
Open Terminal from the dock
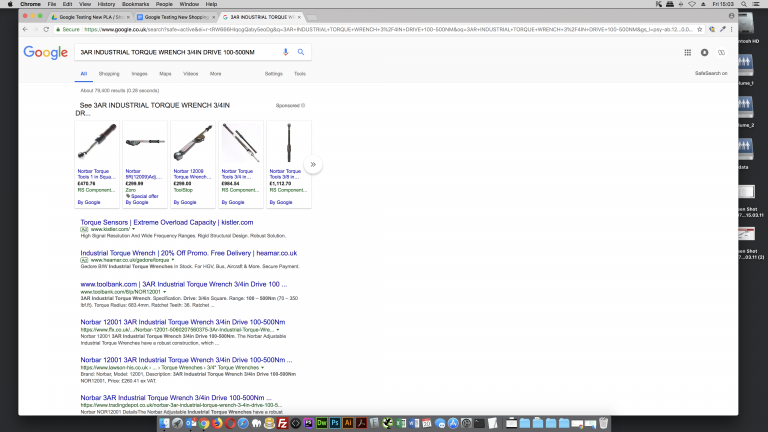pos(480,423)
